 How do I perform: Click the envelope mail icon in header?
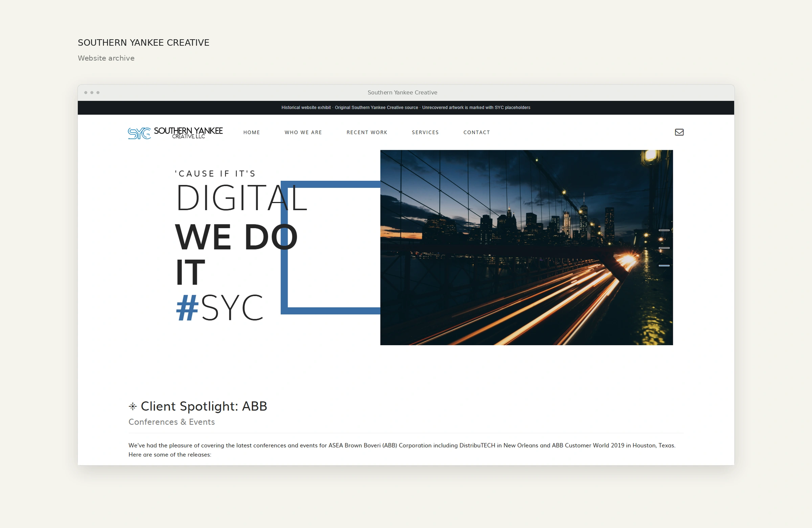[x=679, y=132]
